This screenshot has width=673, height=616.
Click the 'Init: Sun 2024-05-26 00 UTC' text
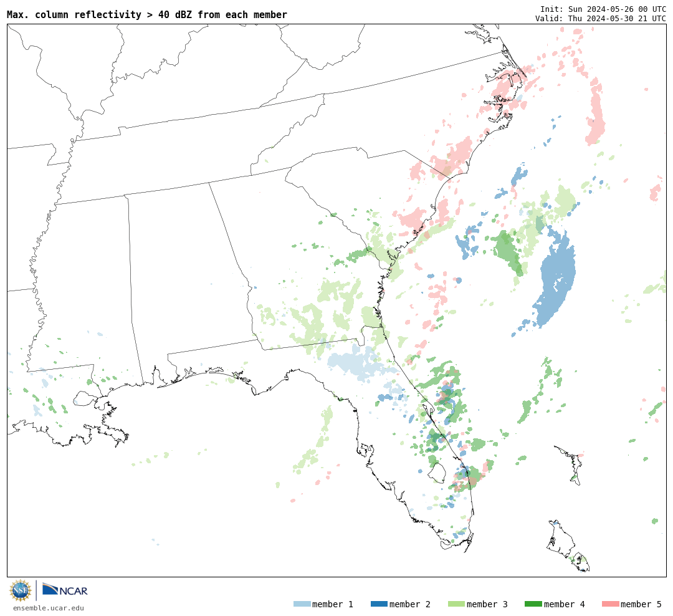(603, 9)
